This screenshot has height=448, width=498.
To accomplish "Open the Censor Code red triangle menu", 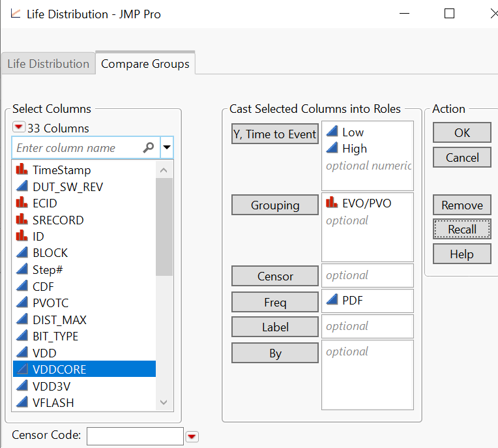I will [x=192, y=436].
